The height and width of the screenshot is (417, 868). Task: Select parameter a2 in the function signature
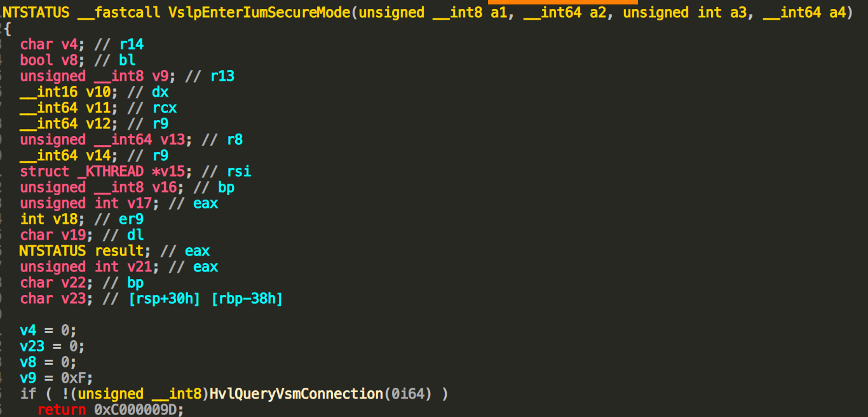(598, 12)
